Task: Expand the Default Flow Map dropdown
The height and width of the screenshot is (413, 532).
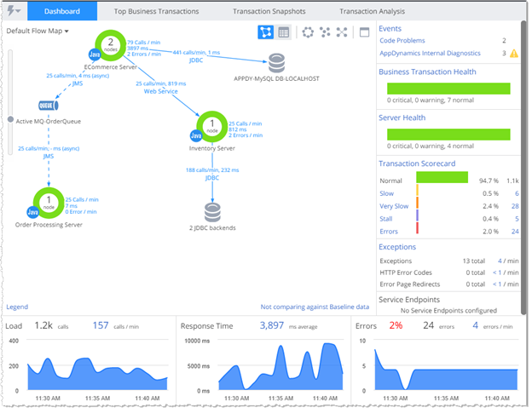Action: (x=38, y=31)
